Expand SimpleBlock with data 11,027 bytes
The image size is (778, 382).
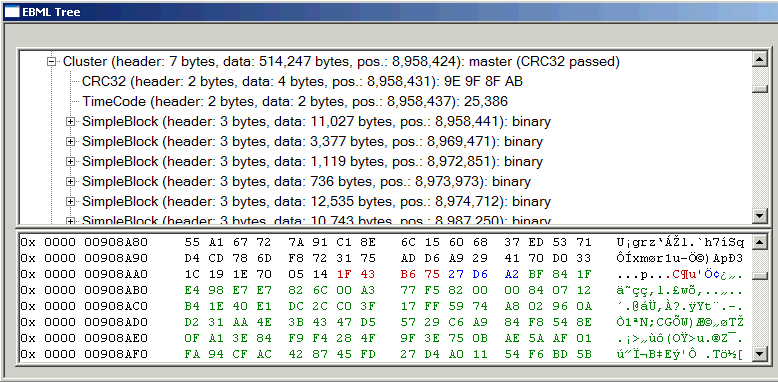[x=70, y=122]
